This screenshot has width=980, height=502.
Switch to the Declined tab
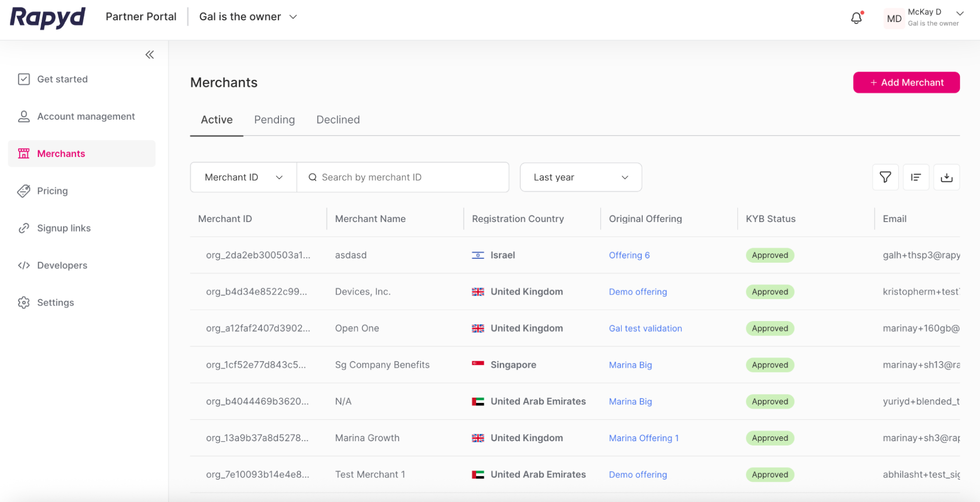337,120
